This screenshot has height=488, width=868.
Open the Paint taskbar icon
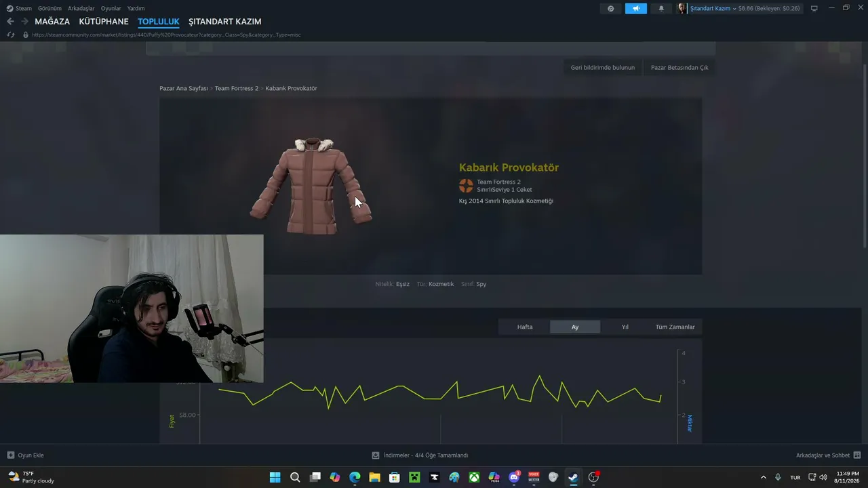point(454,477)
